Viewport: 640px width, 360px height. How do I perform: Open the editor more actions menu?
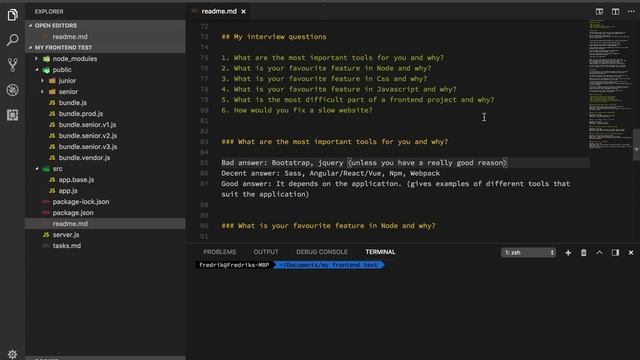[x=631, y=11]
